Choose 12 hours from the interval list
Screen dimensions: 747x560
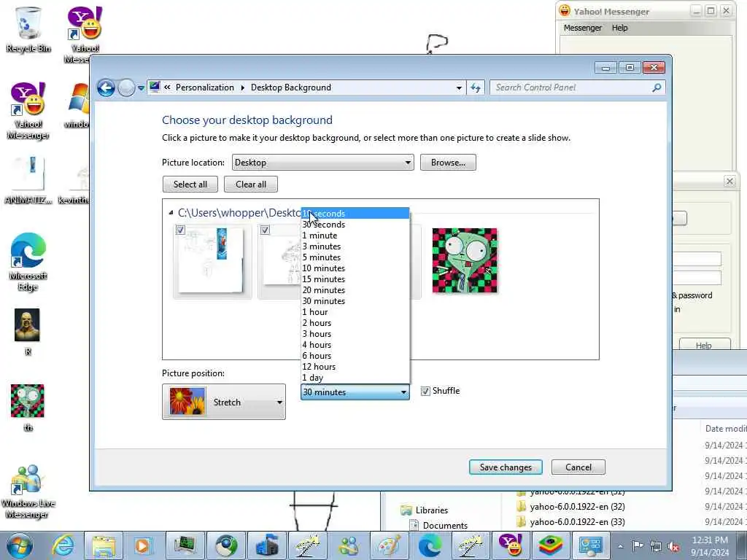[x=355, y=367]
